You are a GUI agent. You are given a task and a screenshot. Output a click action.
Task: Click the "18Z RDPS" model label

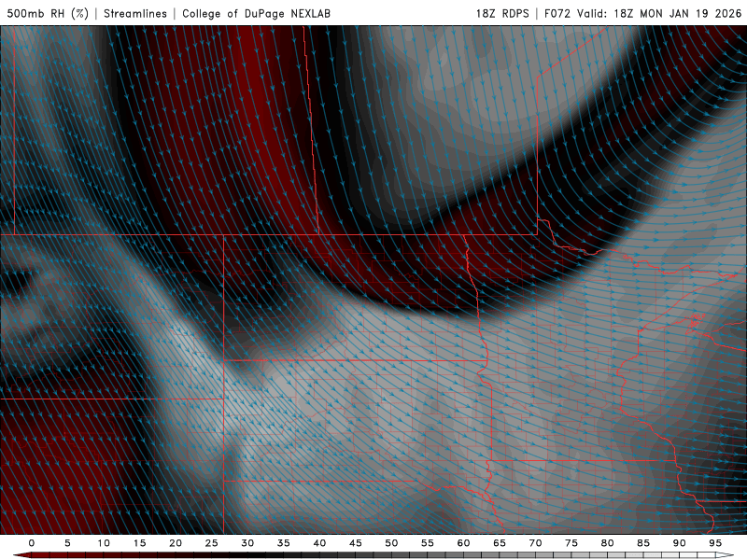coord(502,13)
